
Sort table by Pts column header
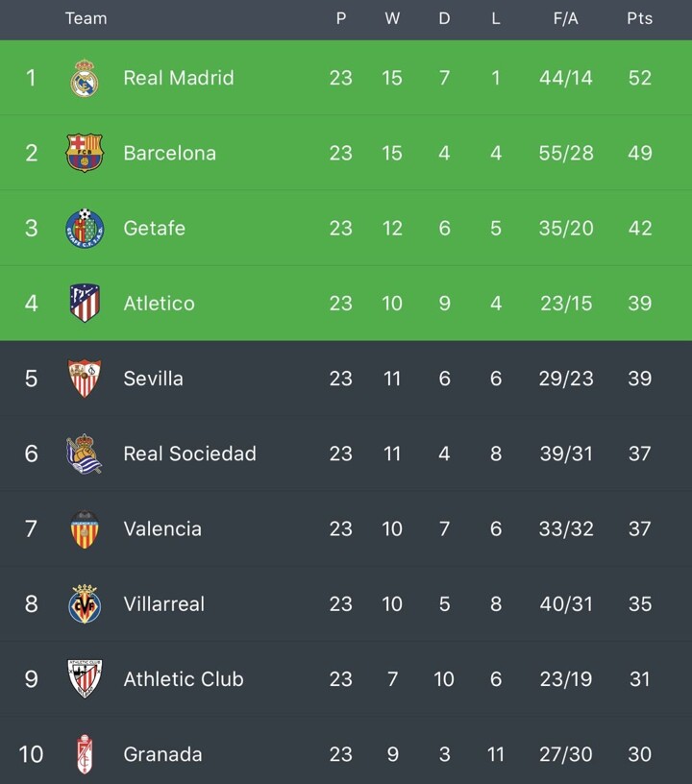pos(639,18)
